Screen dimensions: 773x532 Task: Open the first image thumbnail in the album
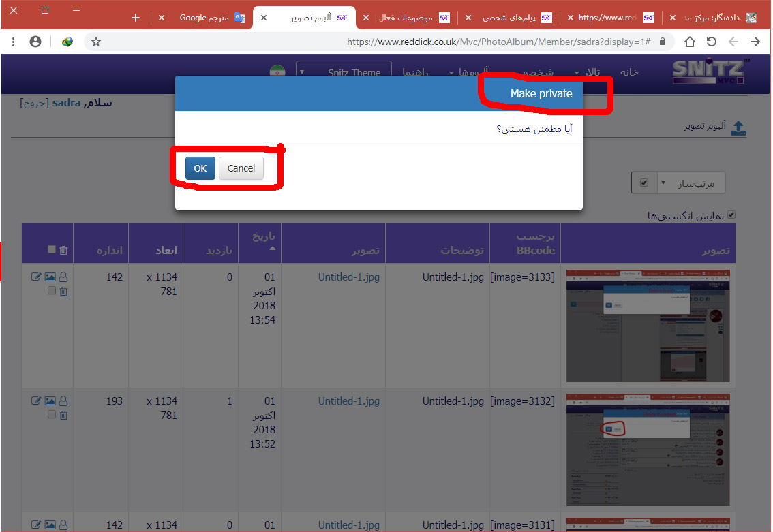[648, 326]
